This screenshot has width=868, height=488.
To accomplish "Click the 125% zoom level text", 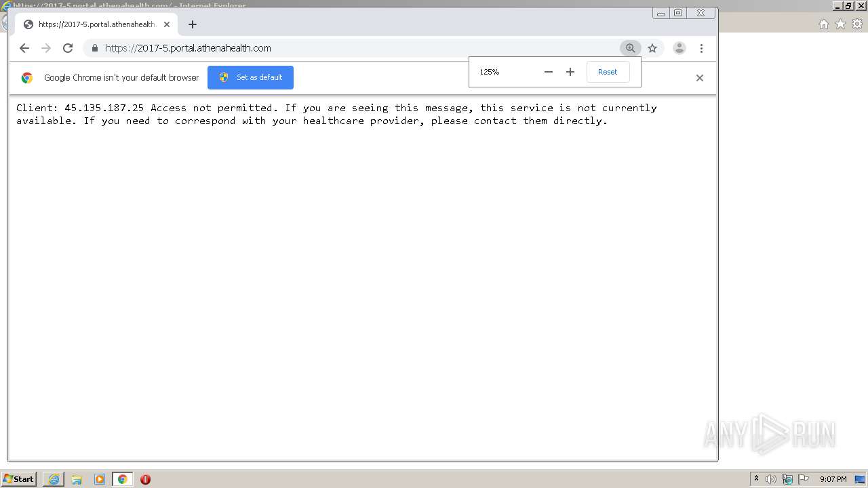I will coord(490,72).
